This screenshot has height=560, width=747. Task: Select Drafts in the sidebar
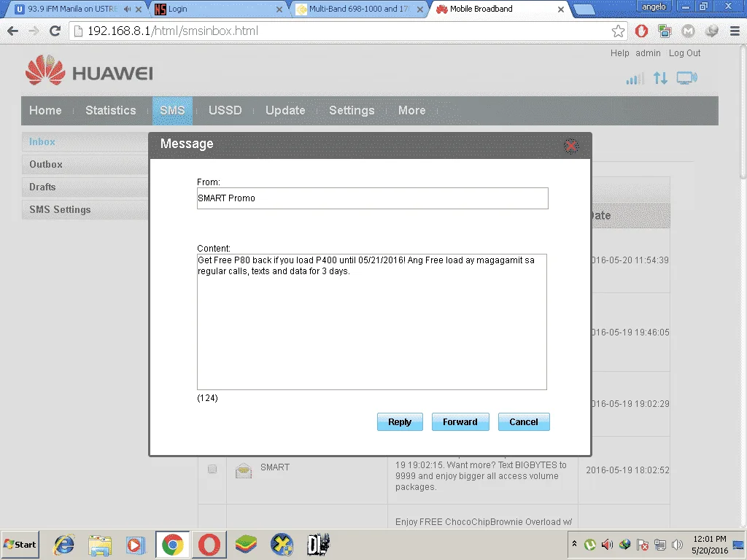[x=85, y=187]
